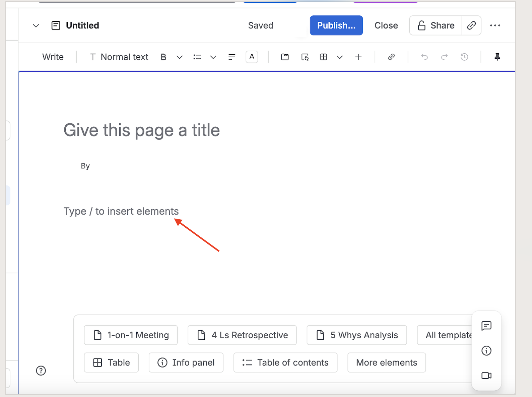Click the page icon beside Untitled
The image size is (532, 397).
pos(56,25)
